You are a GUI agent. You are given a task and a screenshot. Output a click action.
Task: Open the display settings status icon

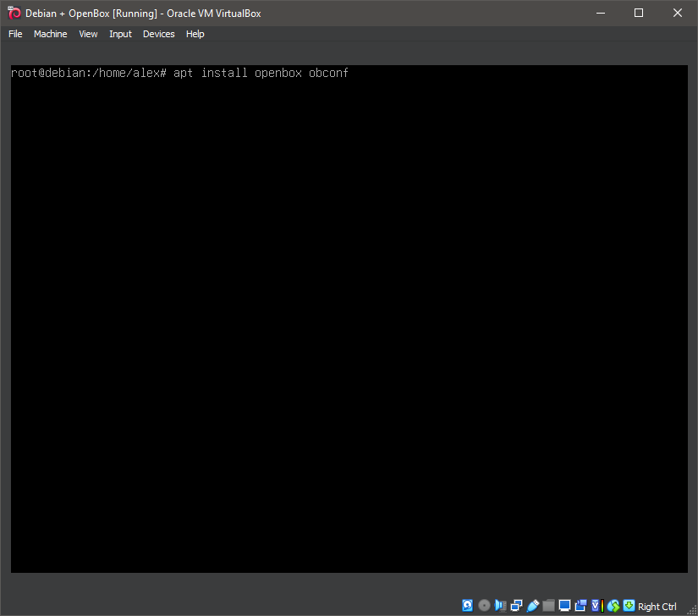564,605
